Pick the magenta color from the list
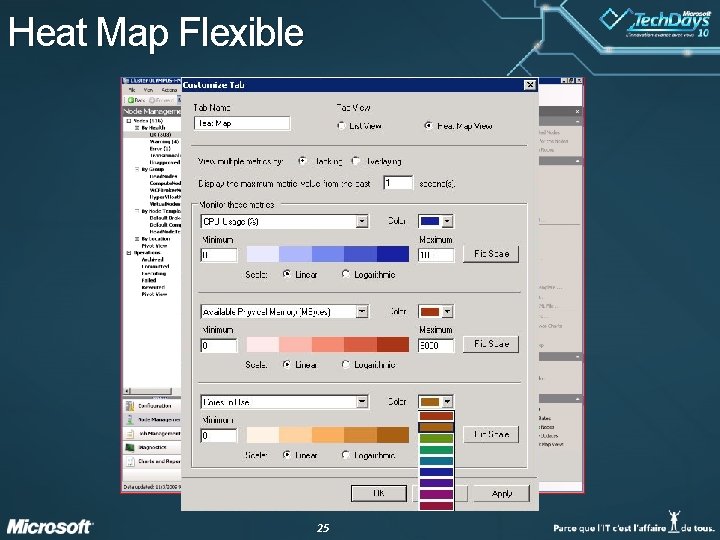The height and width of the screenshot is (540, 720). coord(436,495)
